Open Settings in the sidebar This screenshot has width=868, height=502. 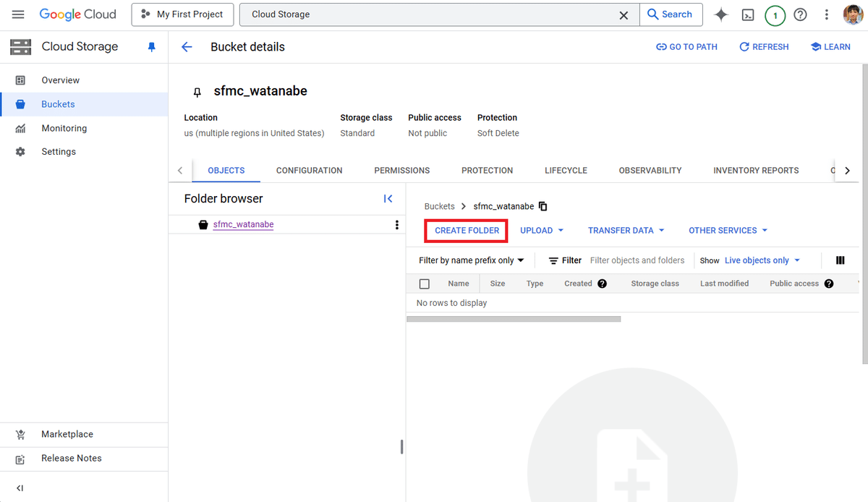click(84, 152)
